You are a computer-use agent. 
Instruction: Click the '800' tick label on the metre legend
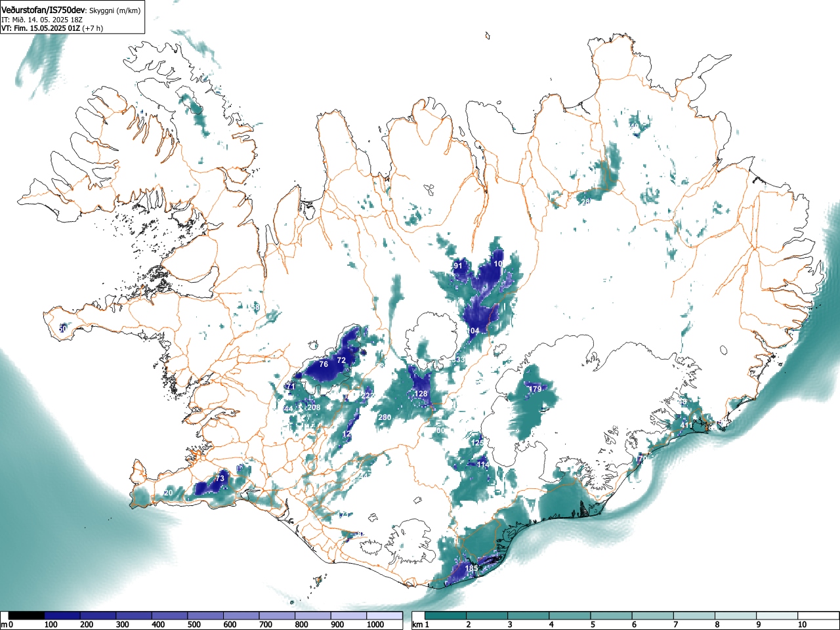301,625
